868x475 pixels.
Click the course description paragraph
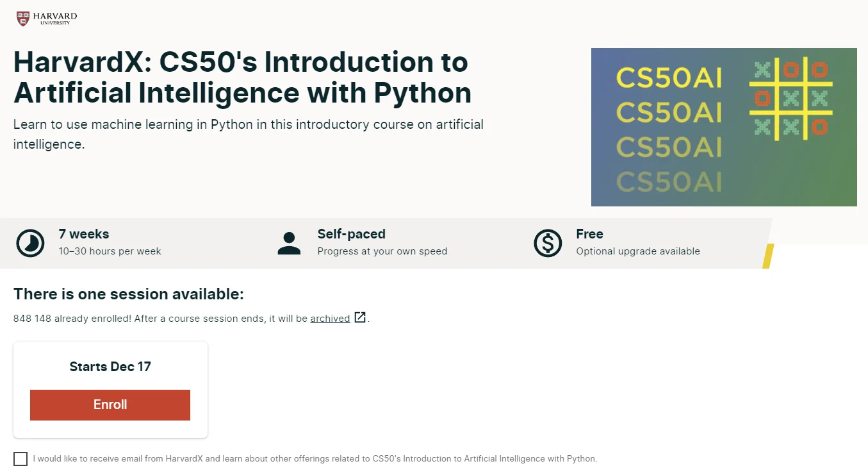[x=248, y=134]
